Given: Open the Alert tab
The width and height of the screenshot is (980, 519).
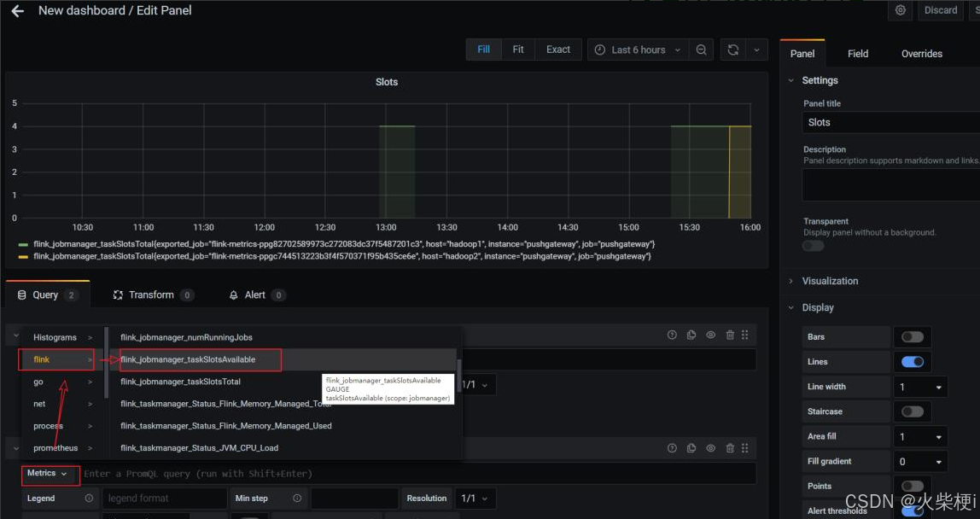Looking at the screenshot, I should click(x=256, y=294).
